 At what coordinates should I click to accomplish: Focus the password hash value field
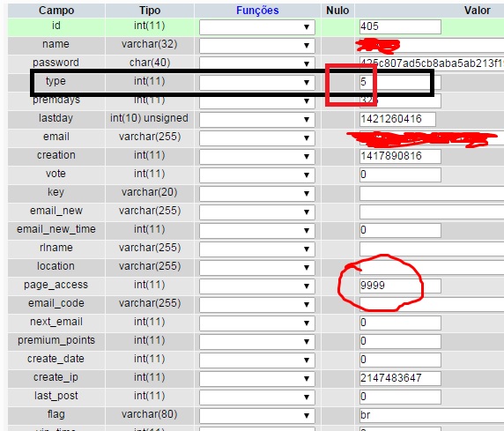point(432,63)
